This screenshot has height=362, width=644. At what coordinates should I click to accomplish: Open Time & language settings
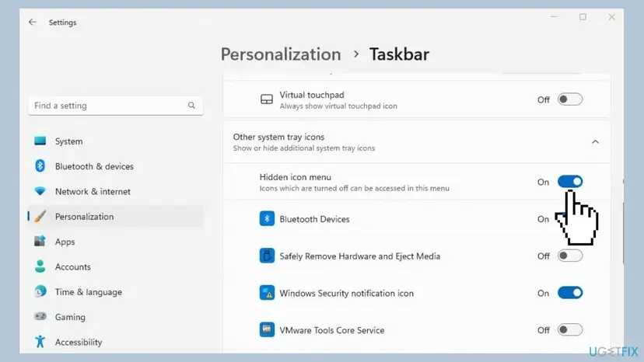tap(115, 292)
